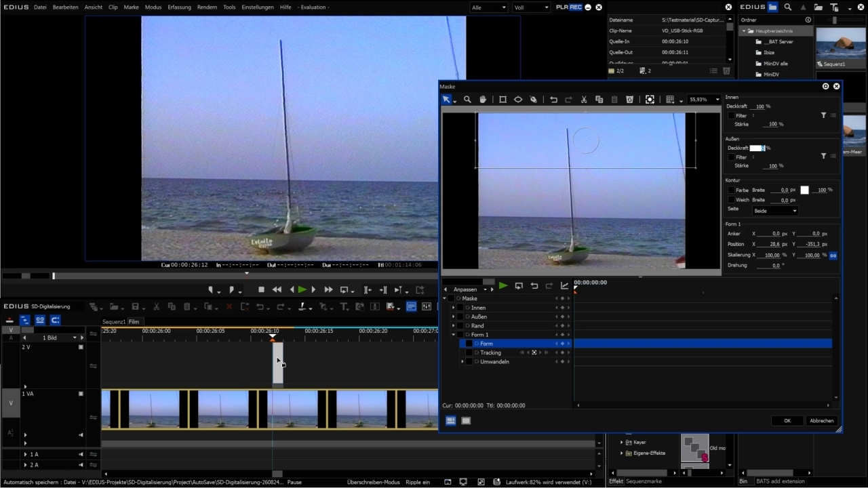Open the Voll dropdown in top bar
Image resolution: width=868 pixels, height=488 pixels.
pyautogui.click(x=532, y=7)
